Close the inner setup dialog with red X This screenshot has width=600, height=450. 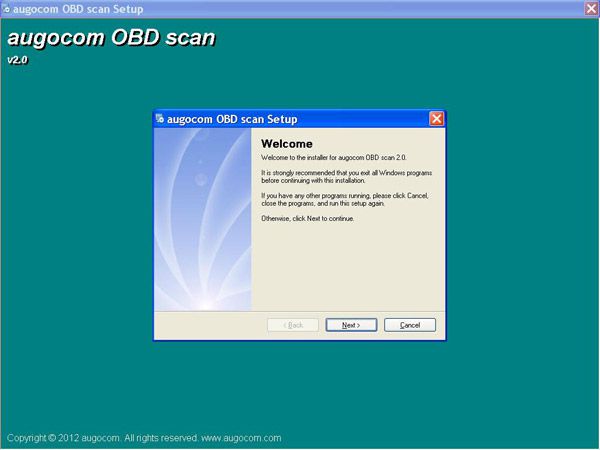click(436, 118)
